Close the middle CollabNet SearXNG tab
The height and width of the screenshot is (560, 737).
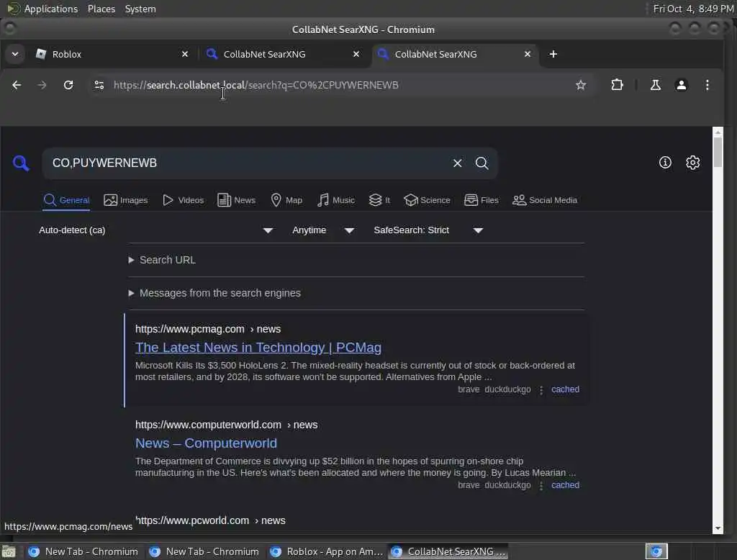pos(356,54)
